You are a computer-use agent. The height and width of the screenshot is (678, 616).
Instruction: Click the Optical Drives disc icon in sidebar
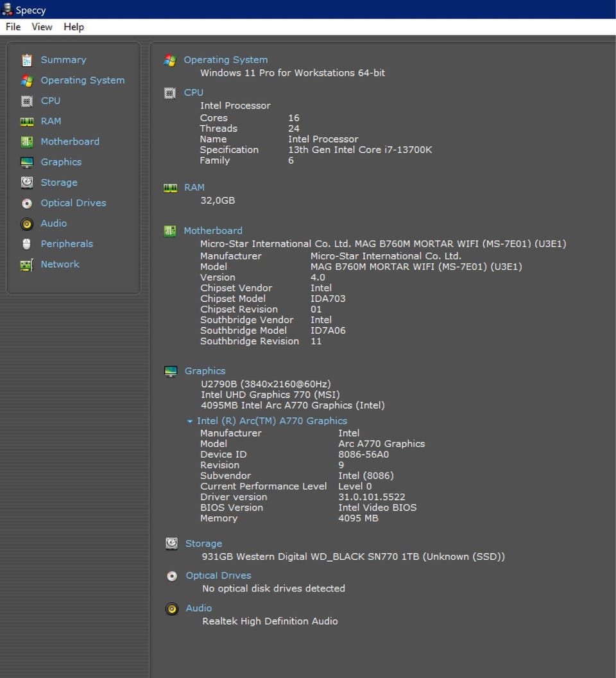(x=26, y=204)
